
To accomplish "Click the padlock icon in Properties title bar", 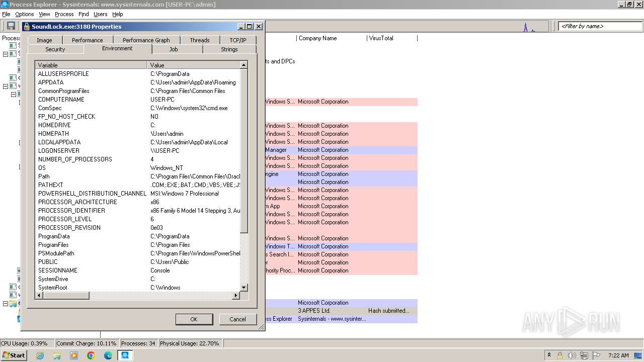I will pos(26,27).
